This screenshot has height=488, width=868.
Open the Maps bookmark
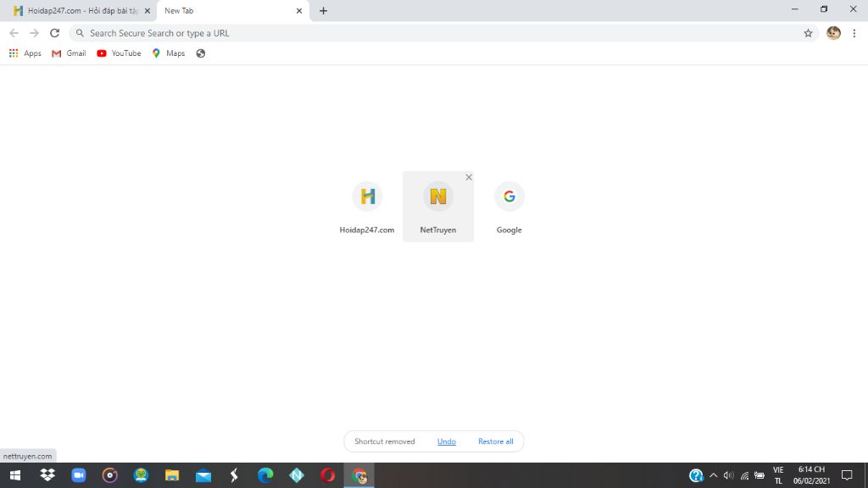coord(169,53)
